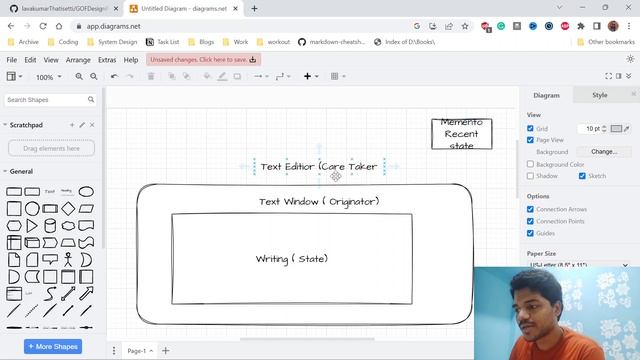Viewport: 640px width, 360px height.
Task: Open the Coding bookmarks folder
Action: 63,42
